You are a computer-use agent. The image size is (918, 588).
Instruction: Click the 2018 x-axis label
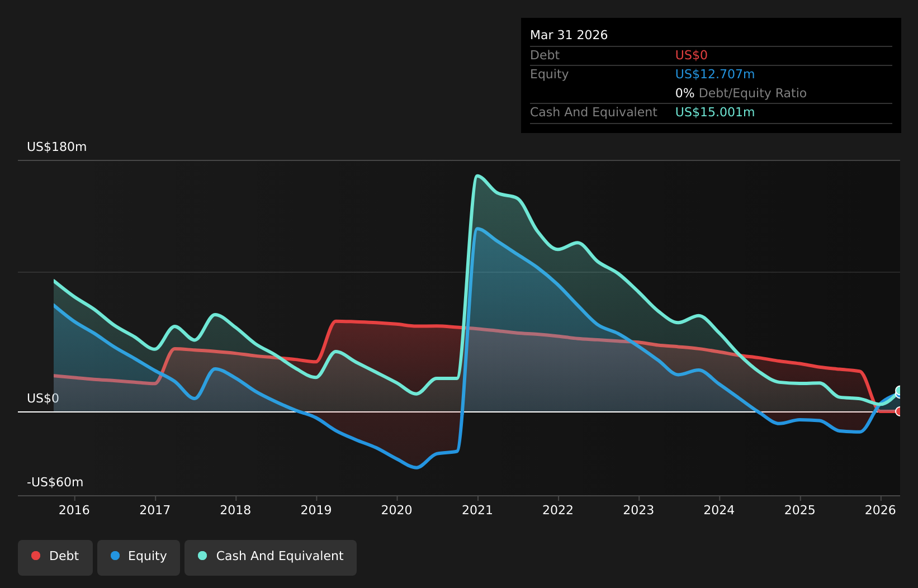235,510
